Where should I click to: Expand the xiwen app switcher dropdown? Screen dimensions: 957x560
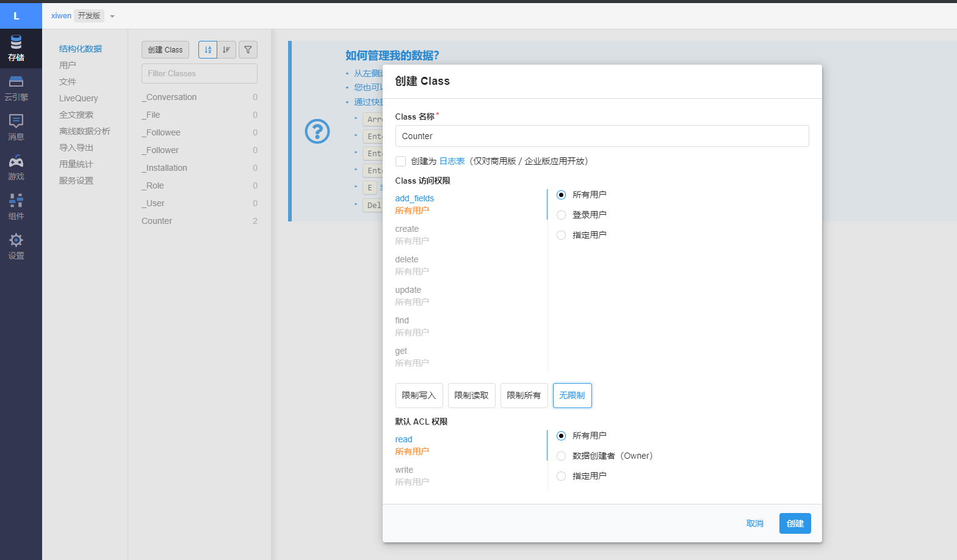point(112,16)
